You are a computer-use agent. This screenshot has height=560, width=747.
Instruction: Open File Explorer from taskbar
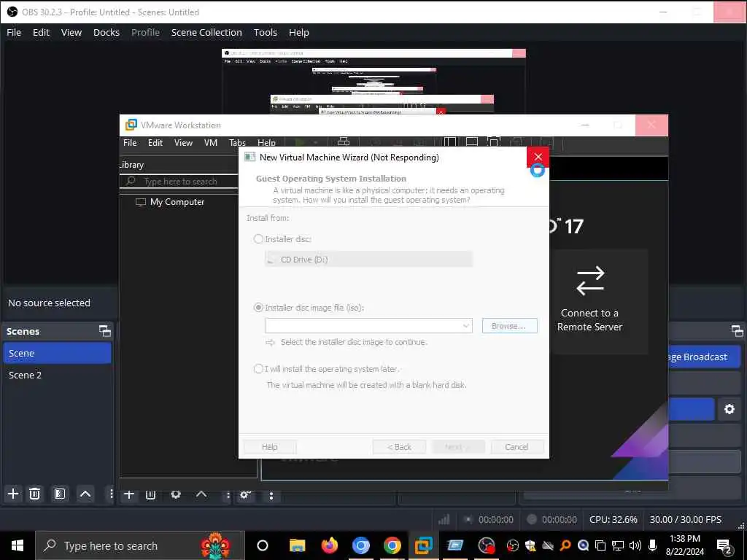(x=298, y=545)
